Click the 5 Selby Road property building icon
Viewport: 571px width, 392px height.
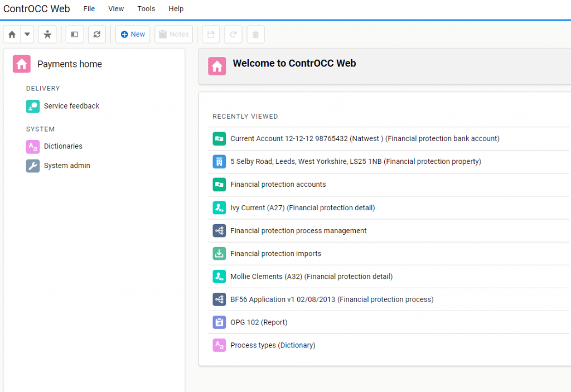pyautogui.click(x=219, y=162)
